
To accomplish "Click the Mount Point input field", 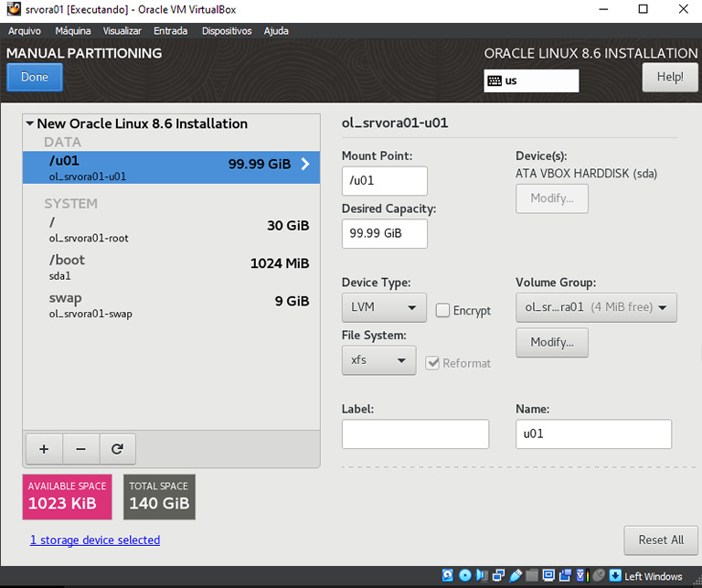I will [385, 181].
